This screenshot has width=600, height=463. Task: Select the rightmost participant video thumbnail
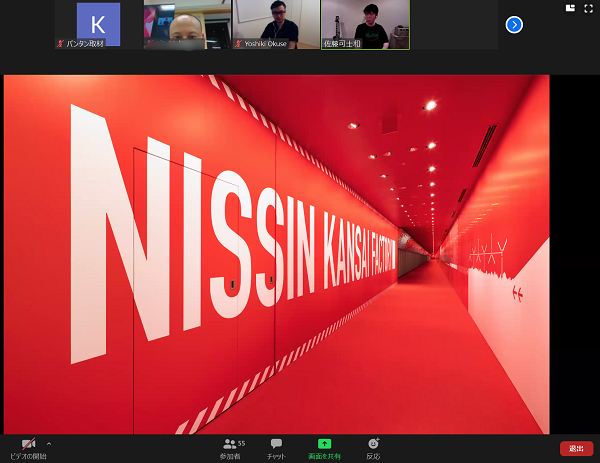(x=365, y=23)
